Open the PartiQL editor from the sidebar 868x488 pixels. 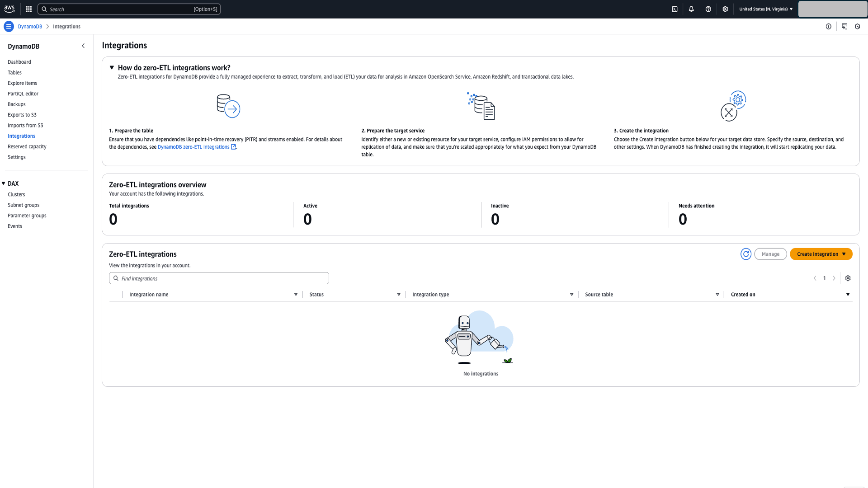23,94
